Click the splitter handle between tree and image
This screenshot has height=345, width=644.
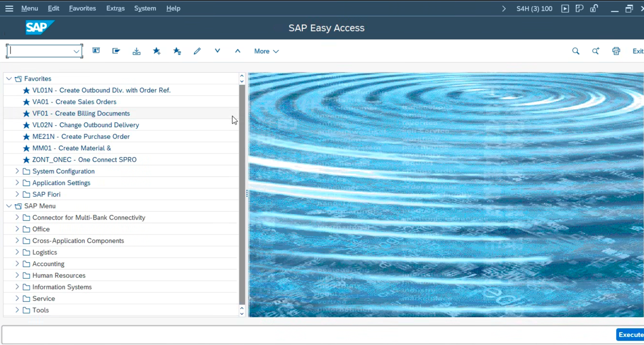247,194
